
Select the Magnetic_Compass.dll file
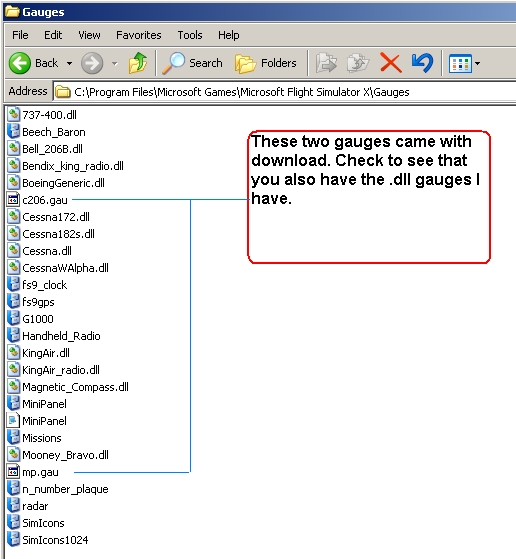tap(68, 387)
